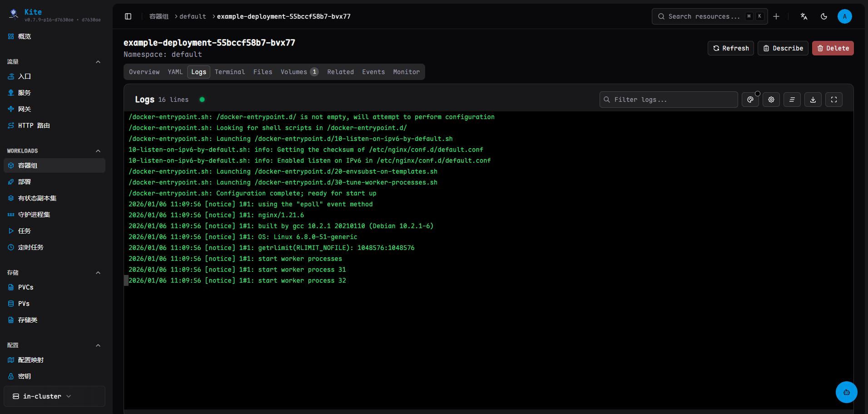This screenshot has width=868, height=414.
Task: Collapse the 存储 storage section
Action: click(98, 273)
